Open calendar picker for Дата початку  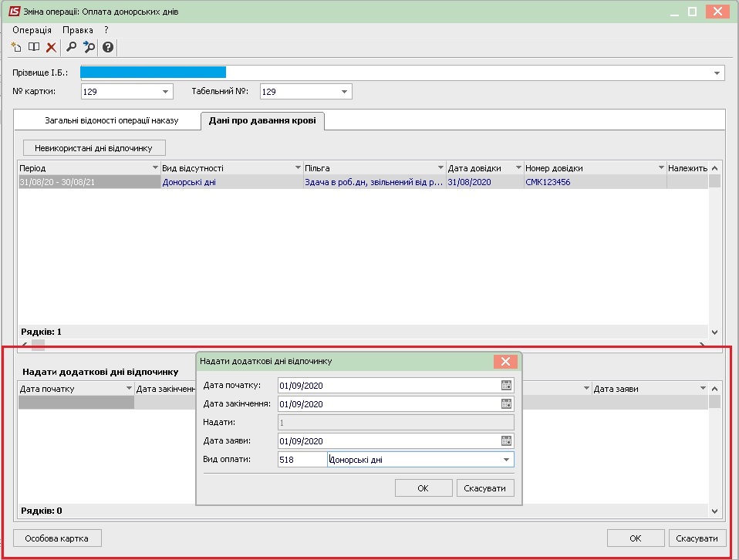[x=506, y=385]
